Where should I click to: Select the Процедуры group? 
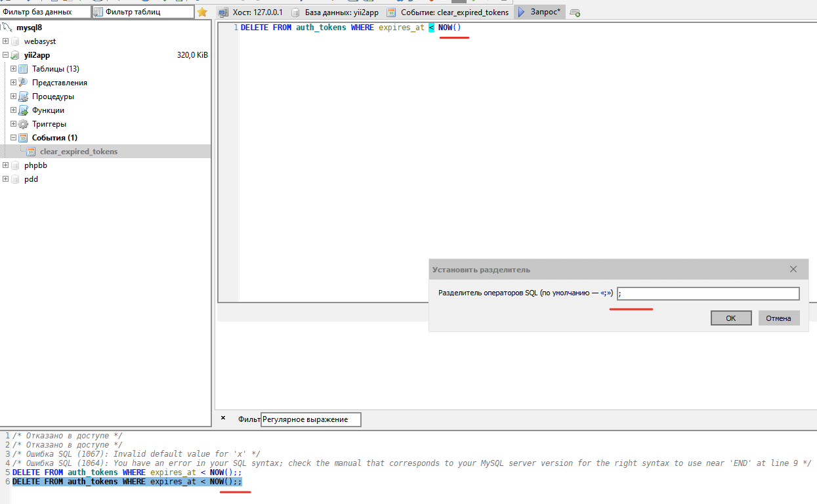pyautogui.click(x=52, y=96)
